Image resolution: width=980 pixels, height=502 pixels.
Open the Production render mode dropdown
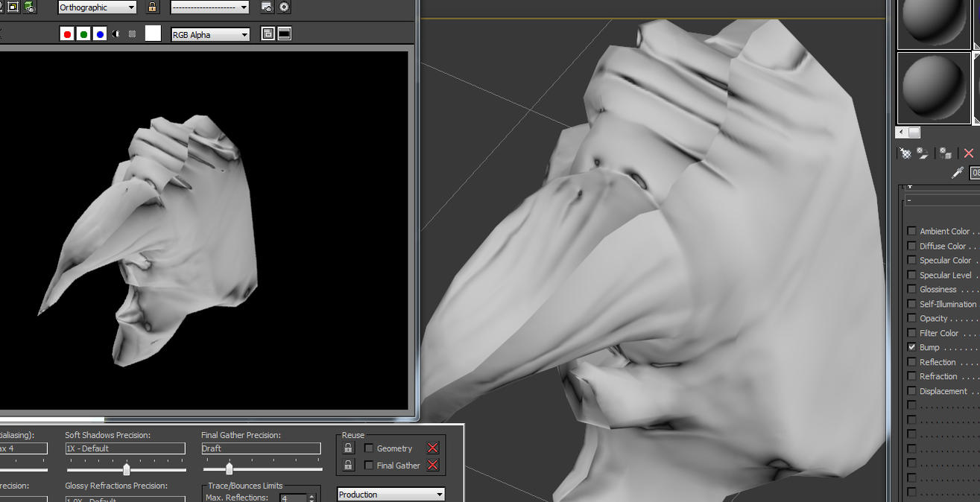click(391, 494)
